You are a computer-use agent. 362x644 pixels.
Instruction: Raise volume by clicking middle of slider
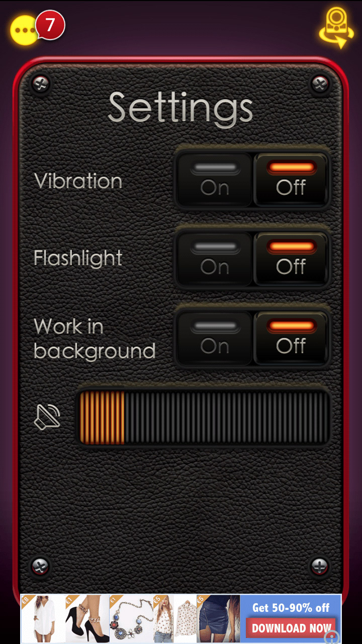tap(204, 418)
